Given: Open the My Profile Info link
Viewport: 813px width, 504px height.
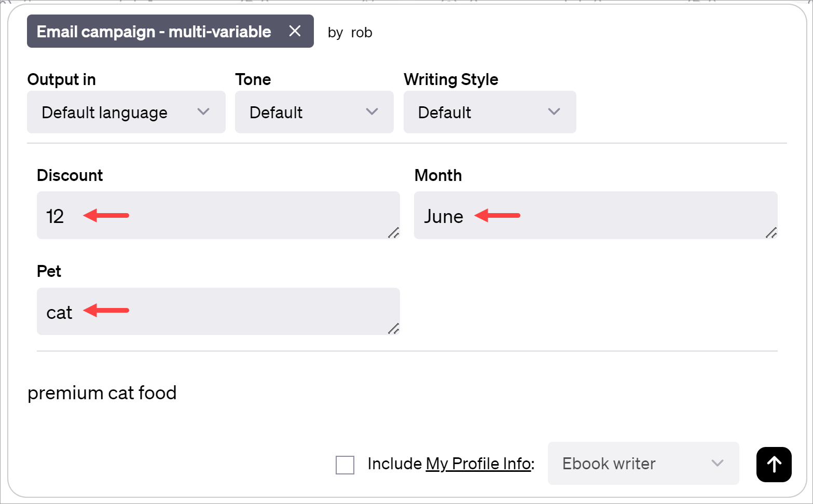Looking at the screenshot, I should pos(478,464).
